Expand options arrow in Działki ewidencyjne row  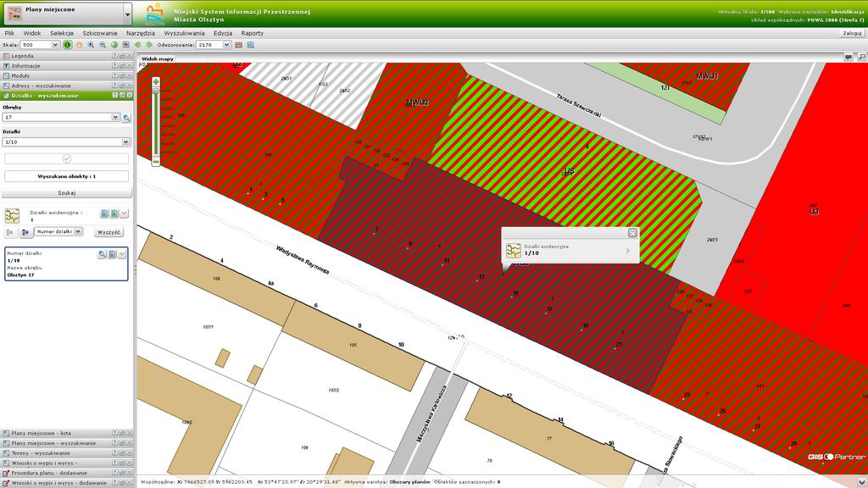[x=124, y=213]
